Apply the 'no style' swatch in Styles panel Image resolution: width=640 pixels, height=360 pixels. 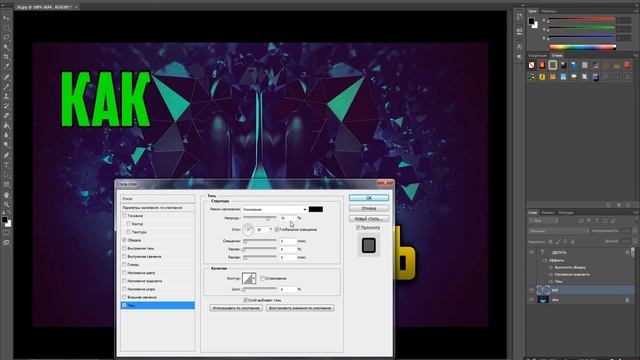[x=531, y=65]
